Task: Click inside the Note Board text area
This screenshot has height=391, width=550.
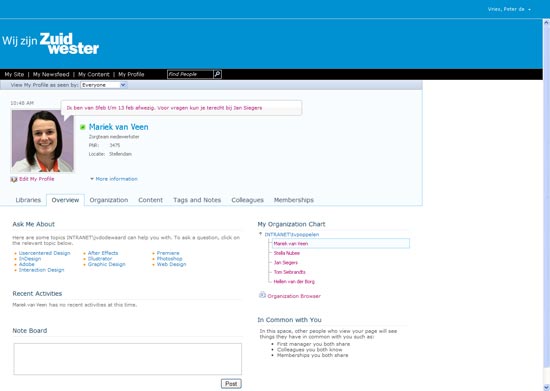Action: click(x=128, y=359)
